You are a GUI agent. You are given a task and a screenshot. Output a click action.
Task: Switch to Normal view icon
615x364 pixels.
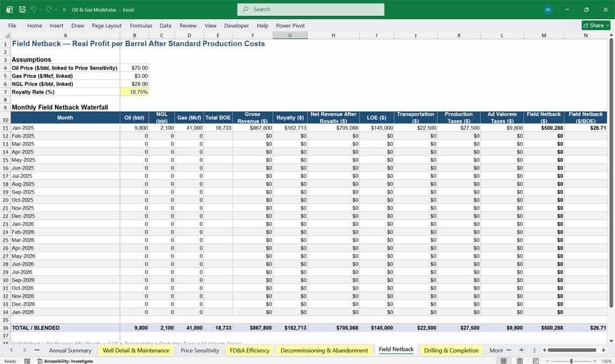pyautogui.click(x=504, y=361)
